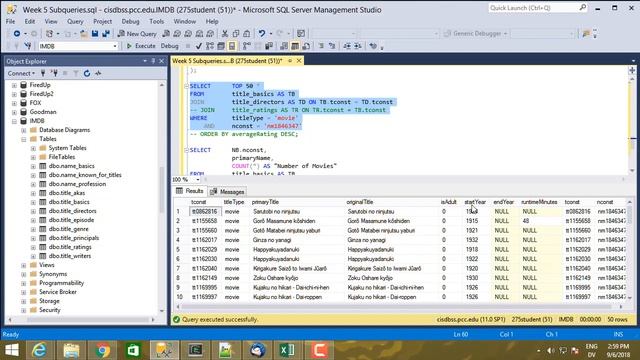Click the Disconnect icon in Object Explorer
The width and height of the screenshot is (640, 360).
[x=54, y=73]
